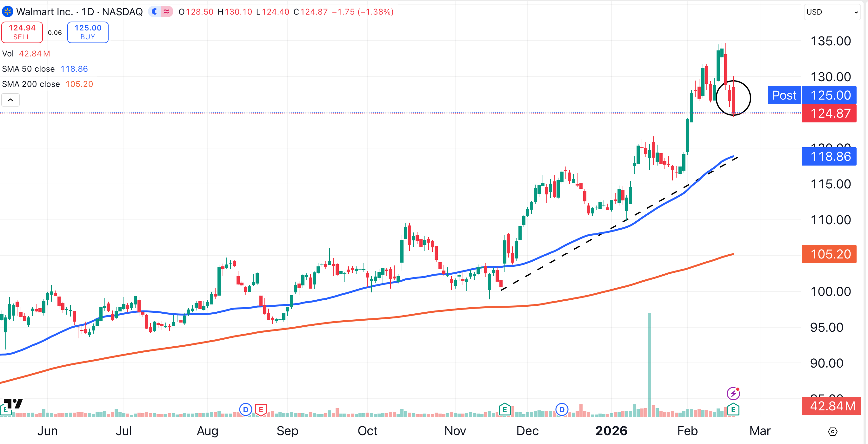The image size is (868, 444).
Task: Click the pink approximation indicator icon
Action: (x=166, y=12)
